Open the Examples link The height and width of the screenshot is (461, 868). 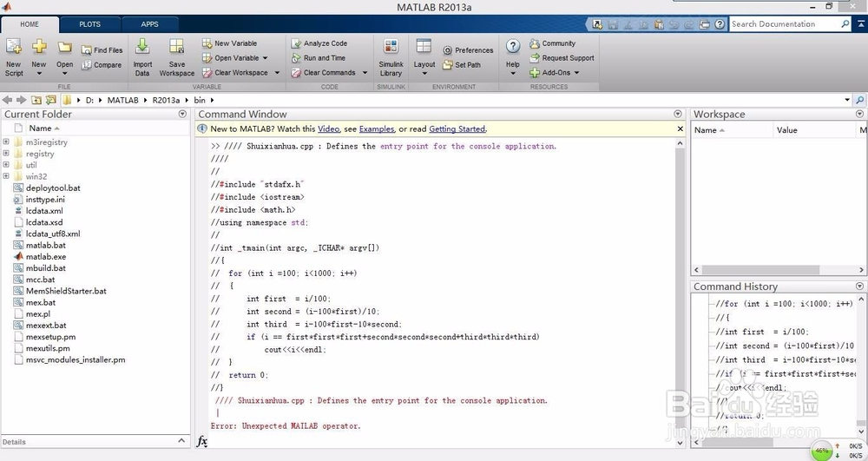point(377,129)
